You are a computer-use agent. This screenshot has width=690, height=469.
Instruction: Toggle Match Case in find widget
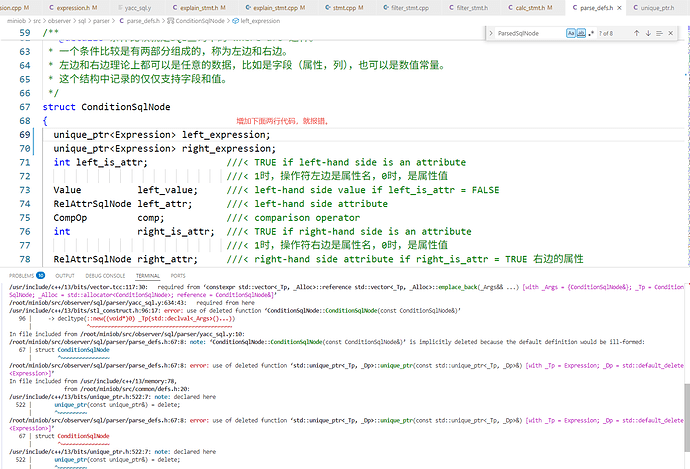tap(571, 33)
